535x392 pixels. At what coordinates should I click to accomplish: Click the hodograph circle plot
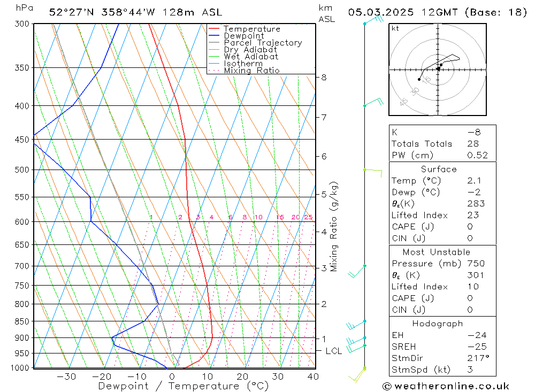coord(438,70)
